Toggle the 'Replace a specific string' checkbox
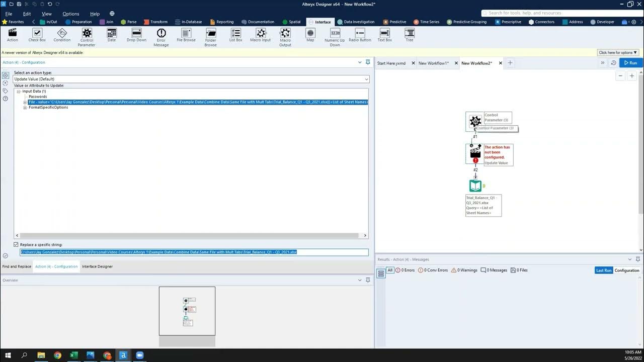644x362 pixels. click(x=16, y=245)
